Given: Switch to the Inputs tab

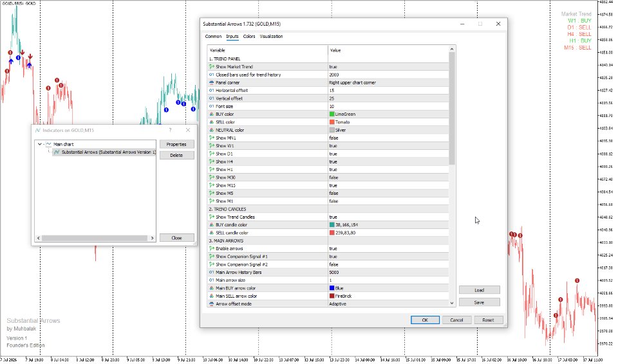Looking at the screenshot, I should click(232, 36).
